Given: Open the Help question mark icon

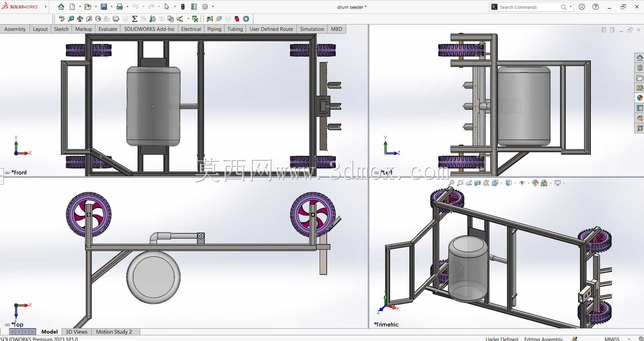Looking at the screenshot, I should point(596,7).
